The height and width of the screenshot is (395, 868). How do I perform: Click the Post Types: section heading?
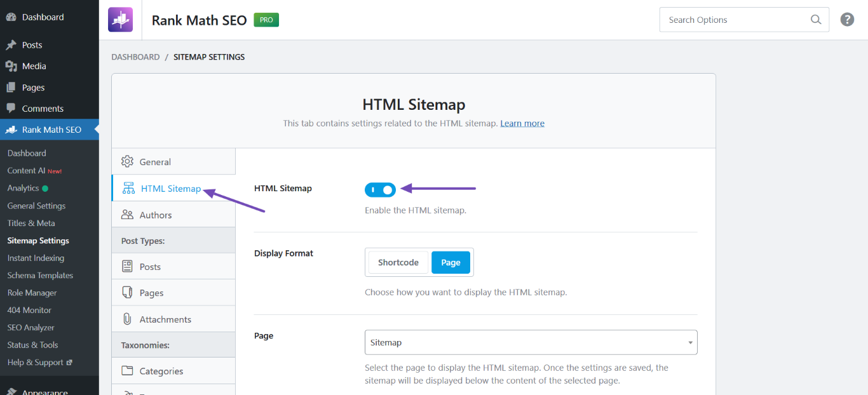[x=143, y=241]
